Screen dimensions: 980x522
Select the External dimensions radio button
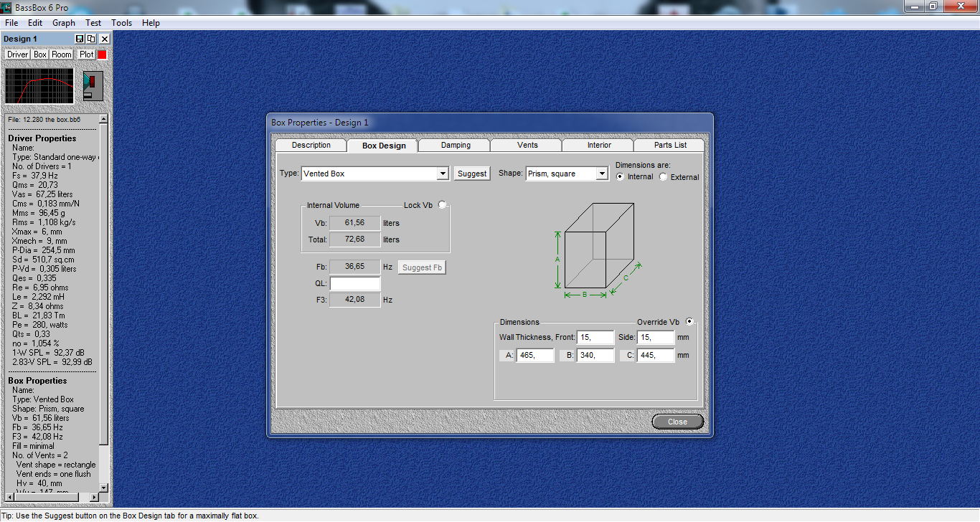663,176
